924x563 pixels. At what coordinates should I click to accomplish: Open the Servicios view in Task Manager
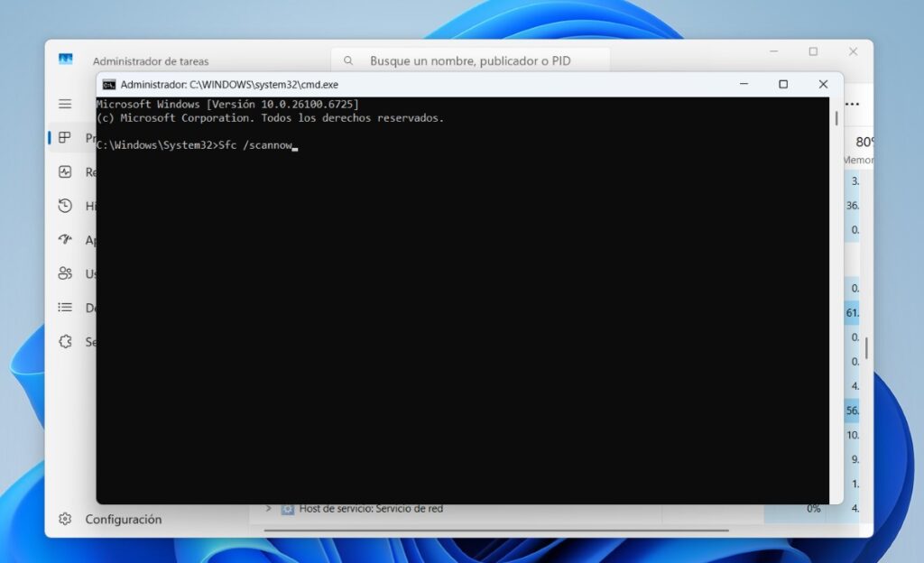(x=65, y=341)
